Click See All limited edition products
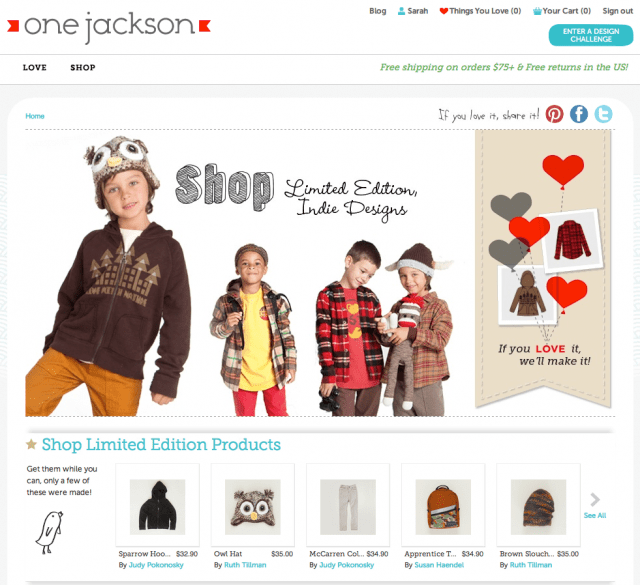This screenshot has width=640, height=585. pyautogui.click(x=595, y=516)
